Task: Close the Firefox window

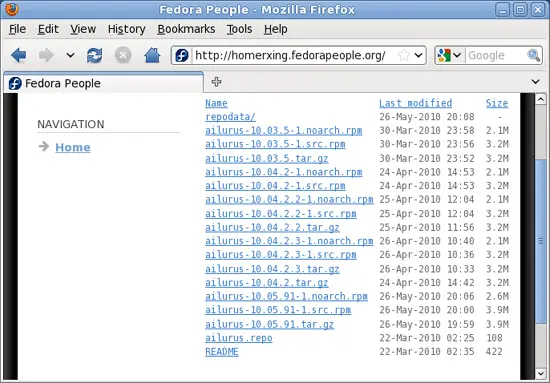Action: (538, 9)
